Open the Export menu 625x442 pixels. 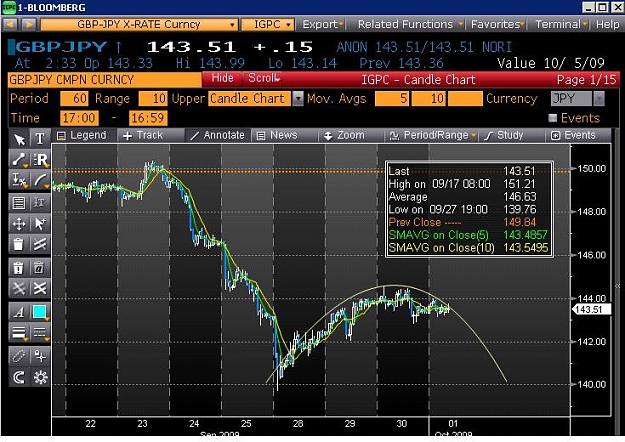[x=322, y=24]
